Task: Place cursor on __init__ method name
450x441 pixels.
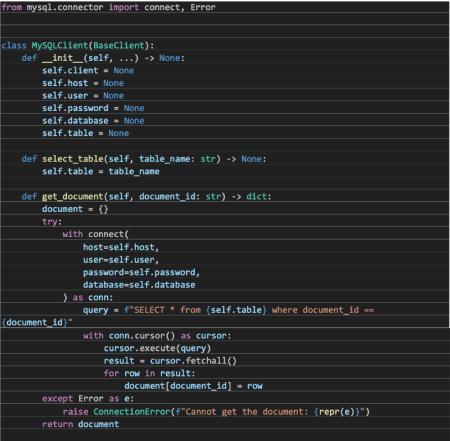Action: (62, 58)
